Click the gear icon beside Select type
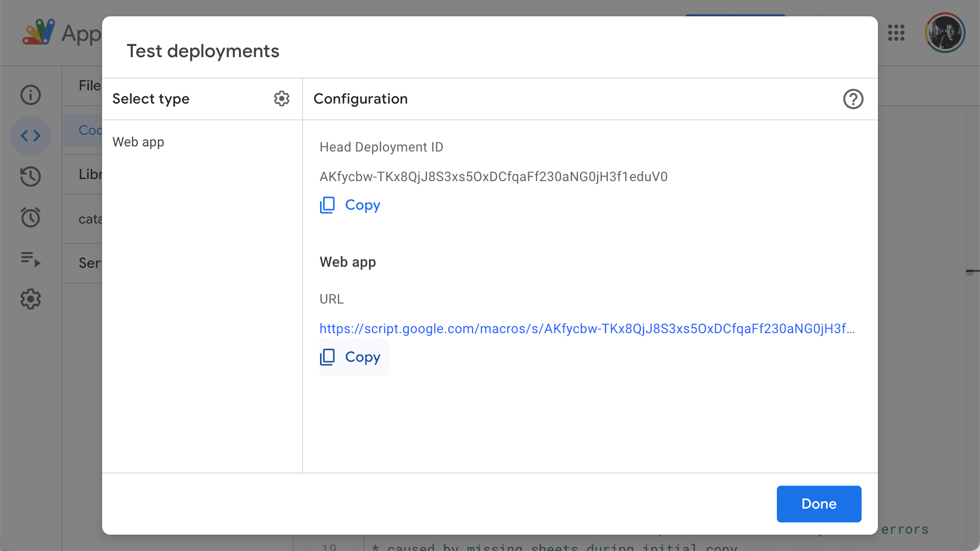The height and width of the screenshot is (551, 980). [282, 98]
